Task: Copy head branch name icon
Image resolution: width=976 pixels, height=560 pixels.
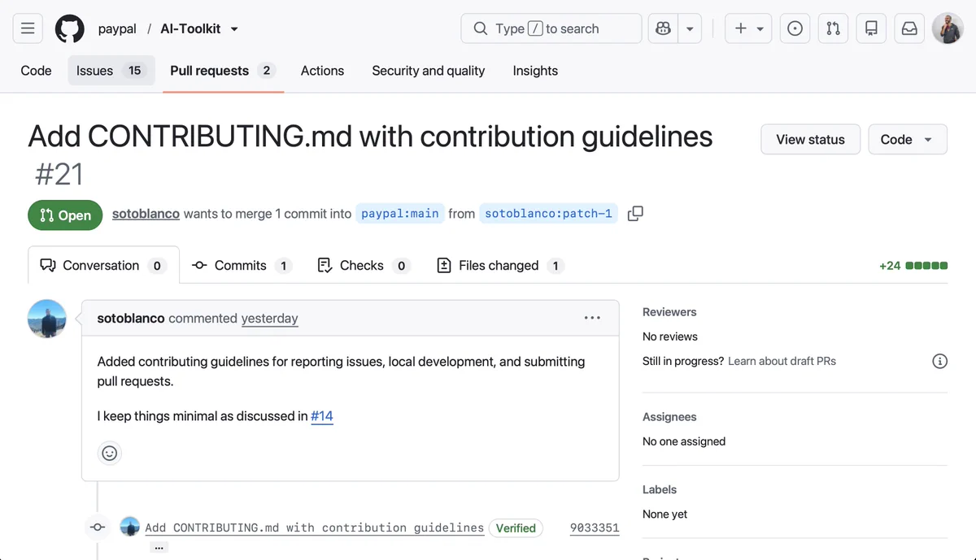Action: 636,214
